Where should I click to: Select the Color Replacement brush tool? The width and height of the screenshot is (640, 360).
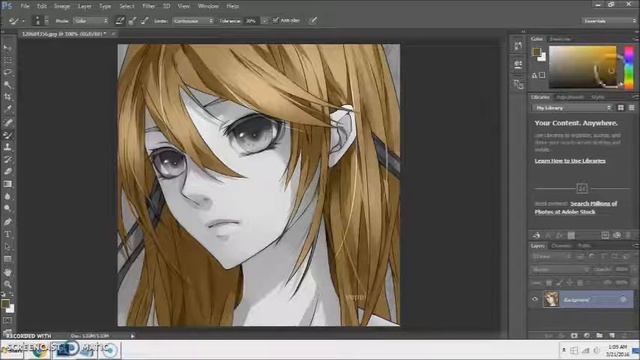7,134
